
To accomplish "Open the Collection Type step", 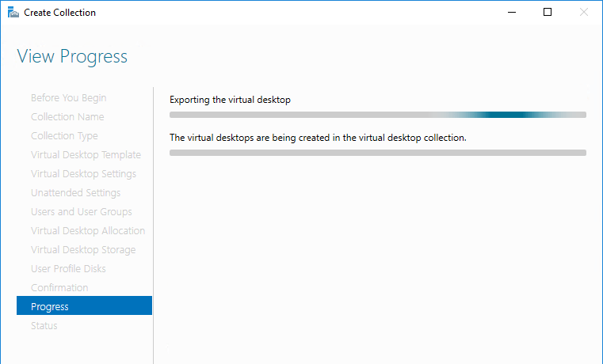I will [x=64, y=136].
